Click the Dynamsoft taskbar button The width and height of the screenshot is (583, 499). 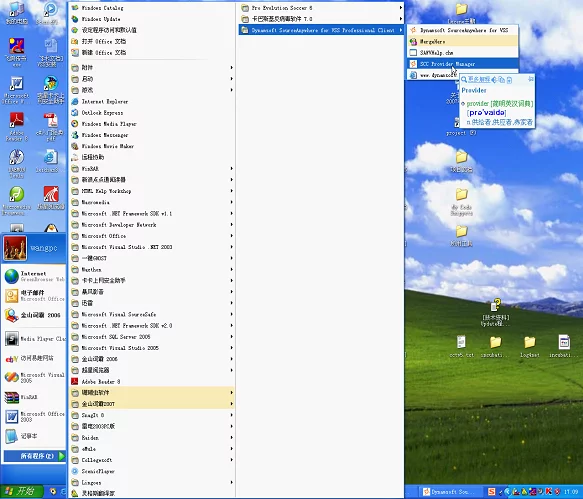click(x=451, y=492)
